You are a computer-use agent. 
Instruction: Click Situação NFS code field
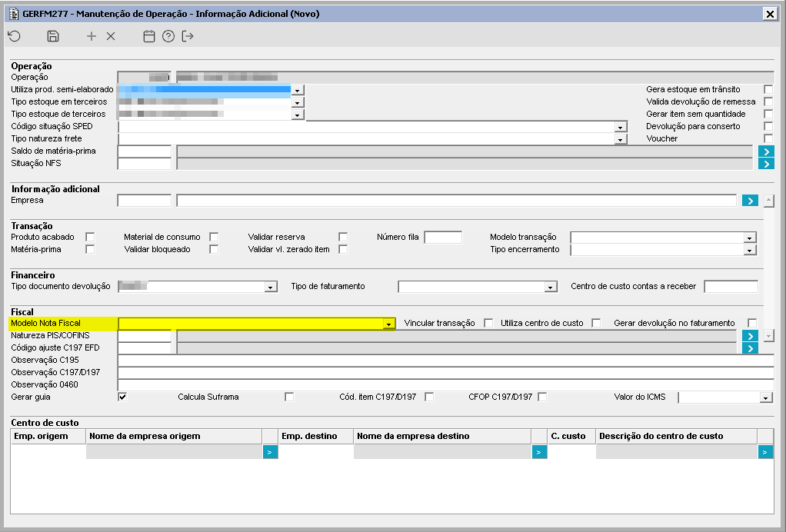click(x=145, y=163)
